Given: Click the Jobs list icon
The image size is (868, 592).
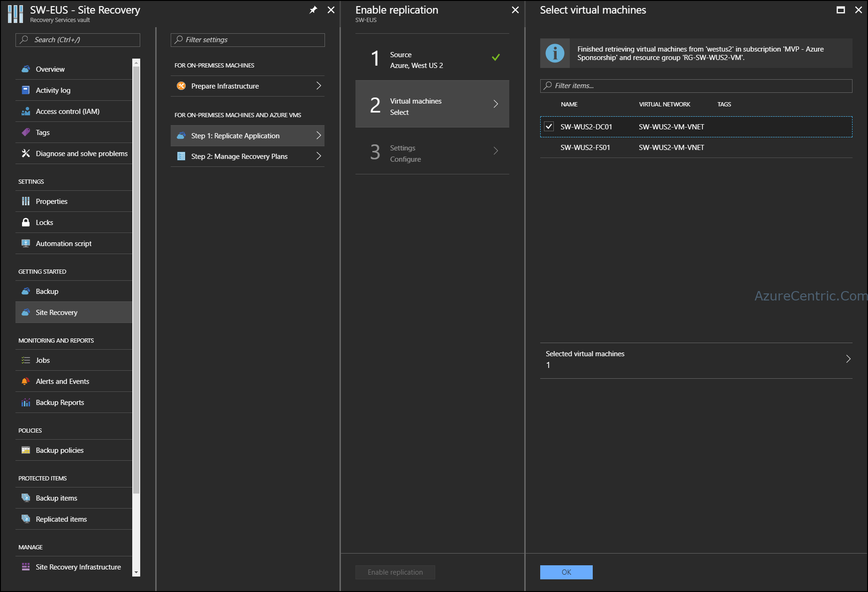Looking at the screenshot, I should click(x=26, y=360).
